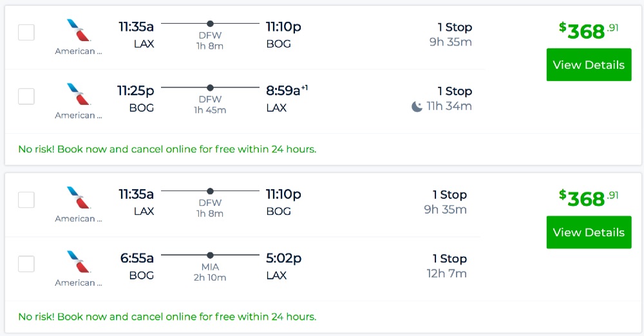
Task: Click the American Airlines logo on the 11:25p BOG flight
Action: click(x=79, y=94)
